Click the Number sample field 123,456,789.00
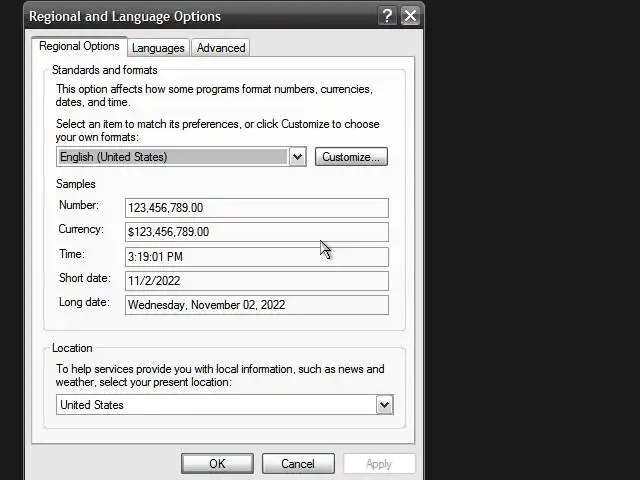Screen dimensions: 640x480 point(257,208)
